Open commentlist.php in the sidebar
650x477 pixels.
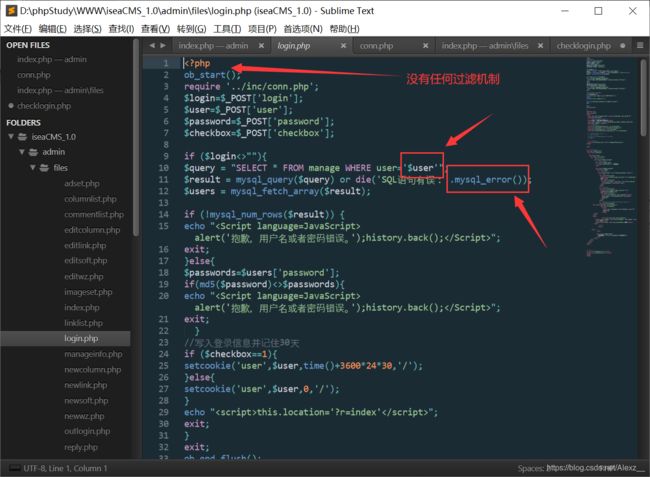94,215
